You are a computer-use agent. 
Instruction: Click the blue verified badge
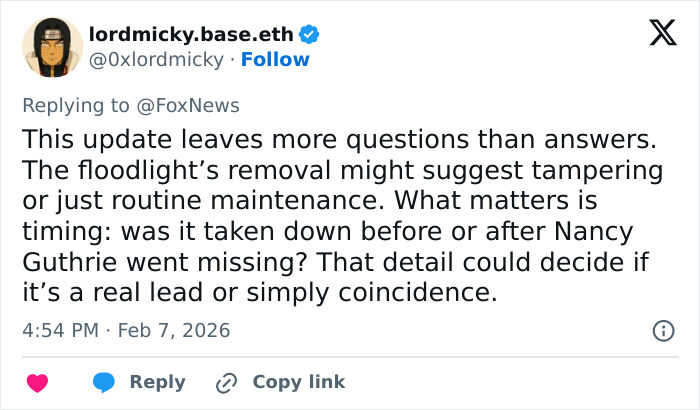(310, 34)
